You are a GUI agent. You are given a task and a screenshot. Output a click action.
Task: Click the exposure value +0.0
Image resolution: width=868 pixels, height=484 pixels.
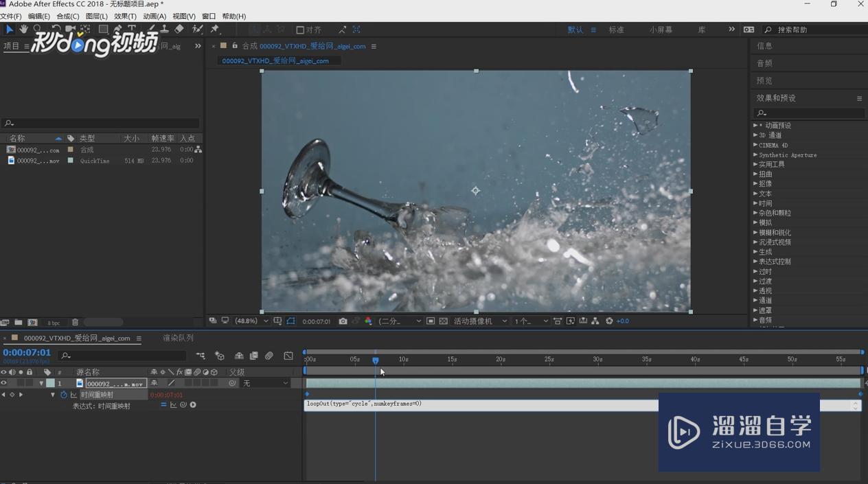[x=623, y=321]
